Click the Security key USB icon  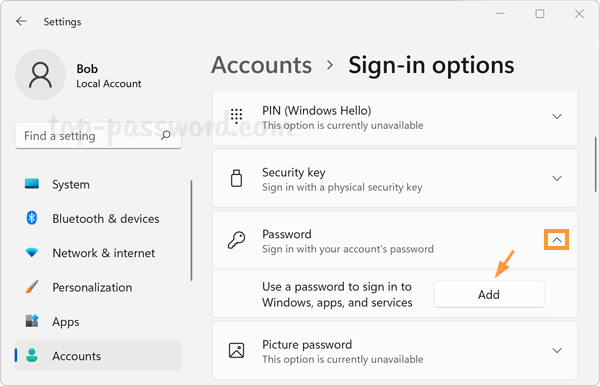coord(236,178)
